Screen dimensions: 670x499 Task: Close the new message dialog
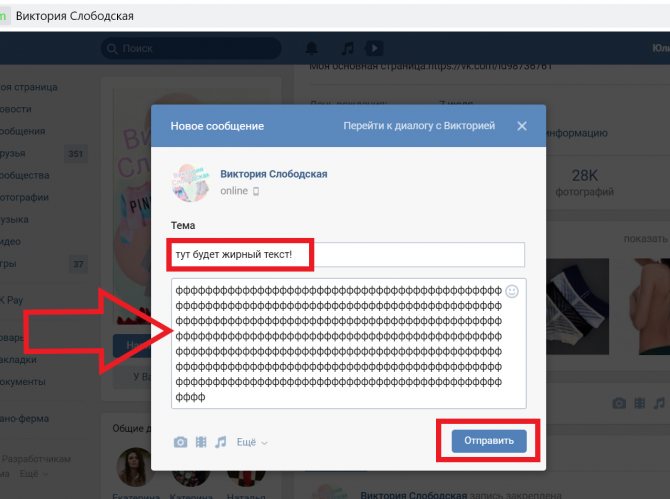click(x=522, y=126)
